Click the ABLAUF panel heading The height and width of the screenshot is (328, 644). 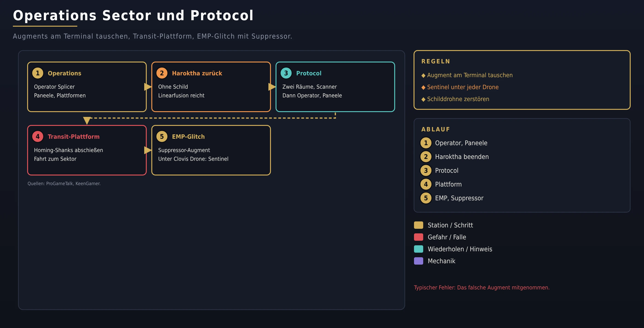[x=435, y=129]
